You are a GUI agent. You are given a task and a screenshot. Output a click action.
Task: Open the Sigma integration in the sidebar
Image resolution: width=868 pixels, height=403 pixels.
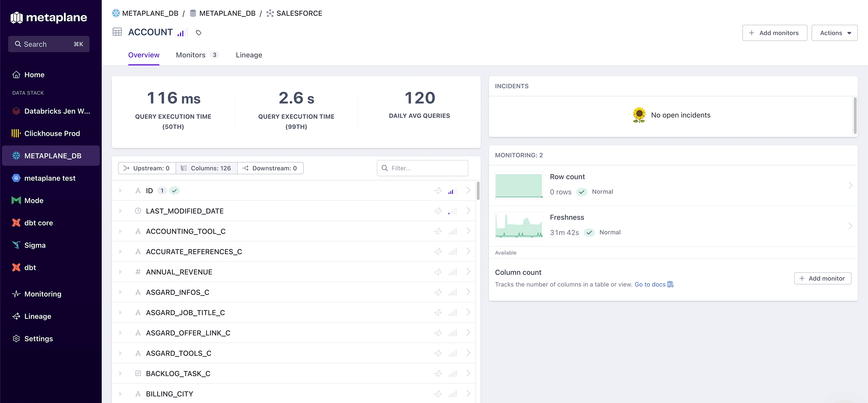pos(35,245)
